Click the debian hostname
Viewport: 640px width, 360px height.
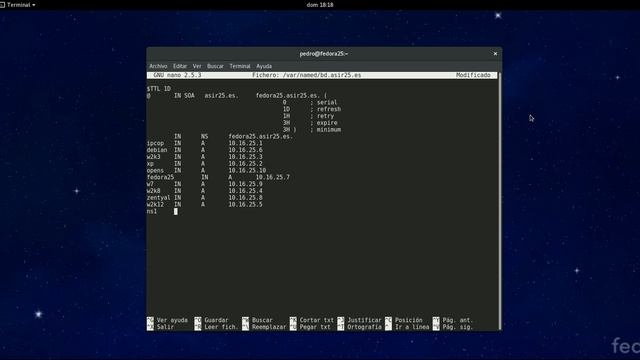pyautogui.click(x=157, y=150)
